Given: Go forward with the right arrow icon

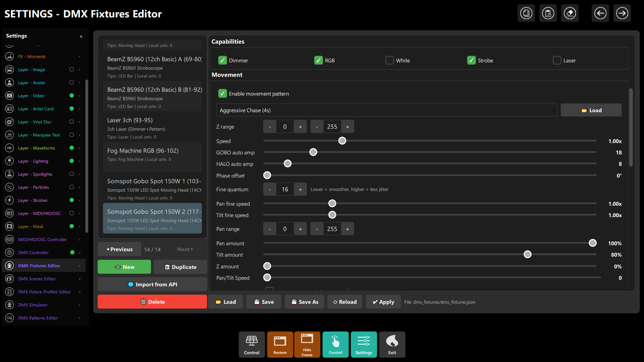Looking at the screenshot, I should point(622,13).
